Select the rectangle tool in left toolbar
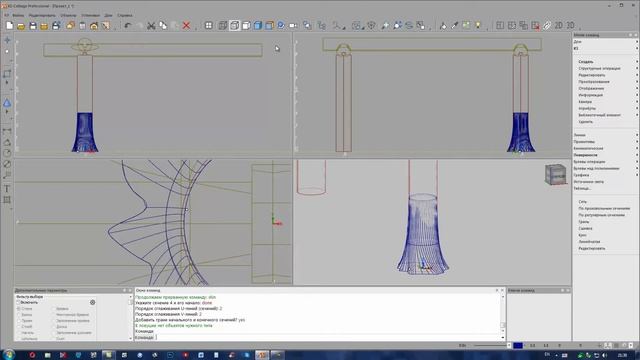Screen dimensions: 640x360 [x=7, y=74]
